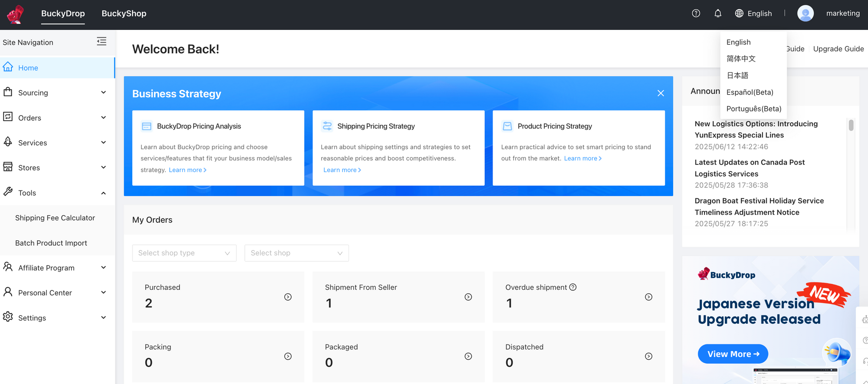
Task: Open the Select shop type dropdown
Action: click(184, 253)
